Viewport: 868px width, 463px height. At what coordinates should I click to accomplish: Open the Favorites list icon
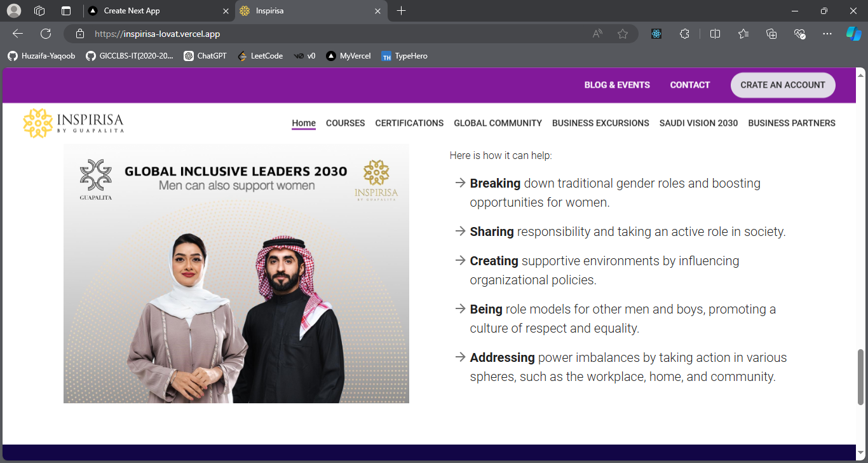click(743, 34)
